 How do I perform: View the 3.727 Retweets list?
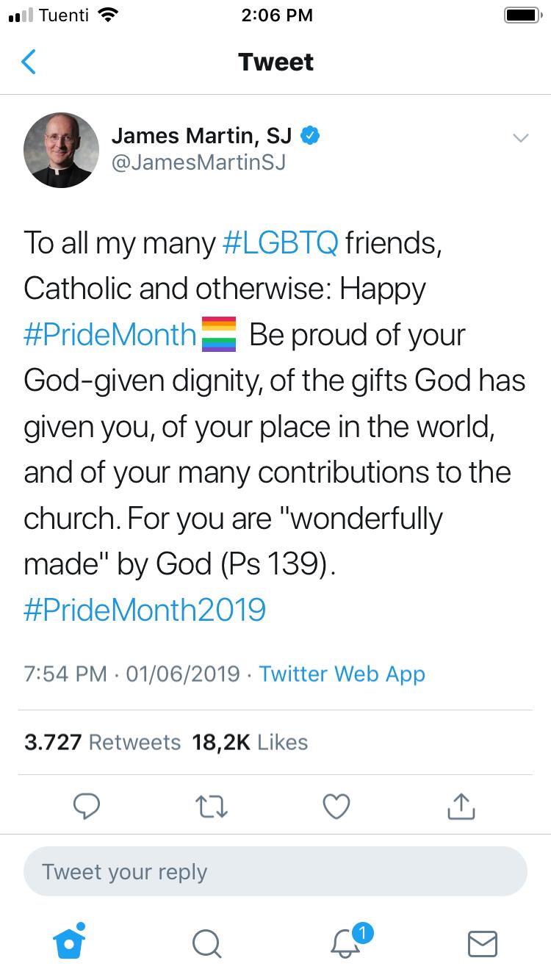pos(102,742)
